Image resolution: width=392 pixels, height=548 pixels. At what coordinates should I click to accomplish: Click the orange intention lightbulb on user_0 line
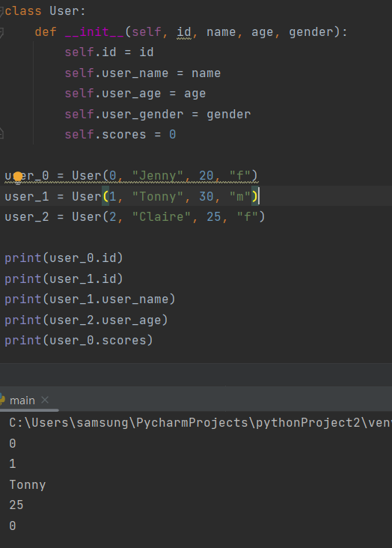18,177
